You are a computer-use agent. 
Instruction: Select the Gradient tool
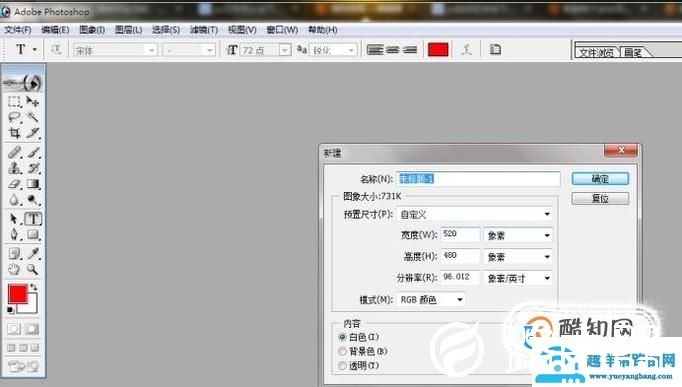pos(33,184)
